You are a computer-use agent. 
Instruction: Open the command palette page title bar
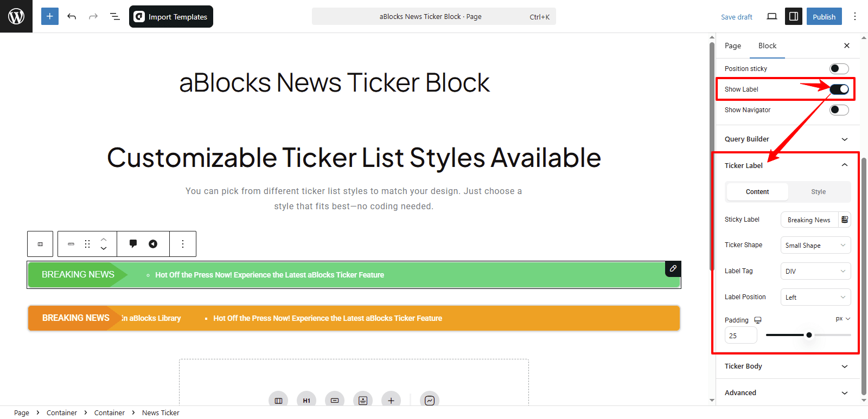433,16
